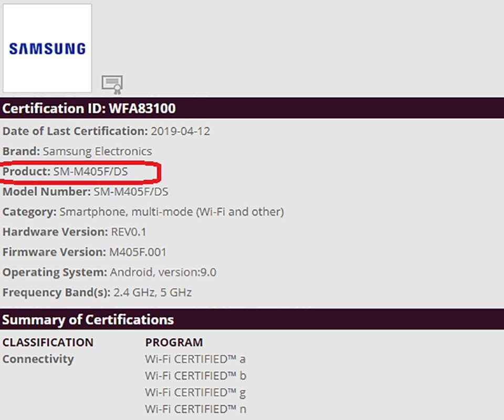Click the Hardware Version: label
This screenshot has height=420, width=504.
55,232
